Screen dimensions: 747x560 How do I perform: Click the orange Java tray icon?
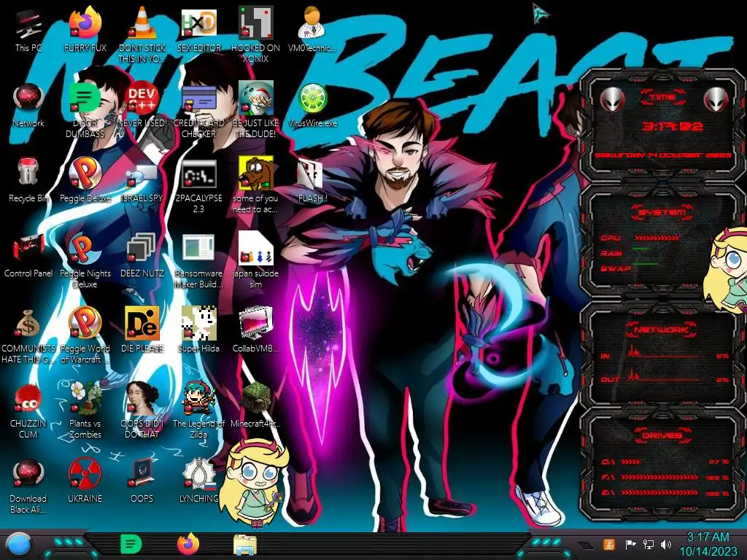[x=609, y=544]
